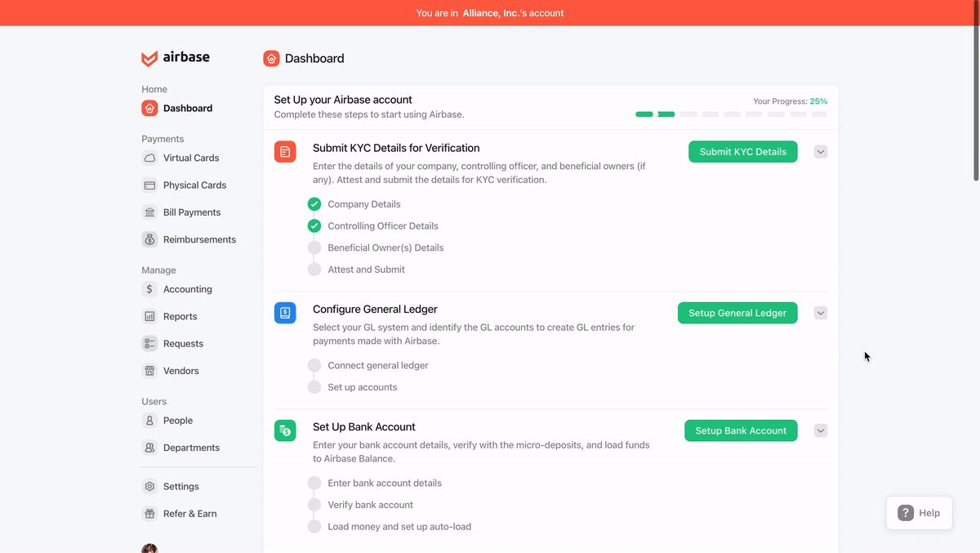
Task: Click the Enter bank account details step circle
Action: tap(314, 483)
